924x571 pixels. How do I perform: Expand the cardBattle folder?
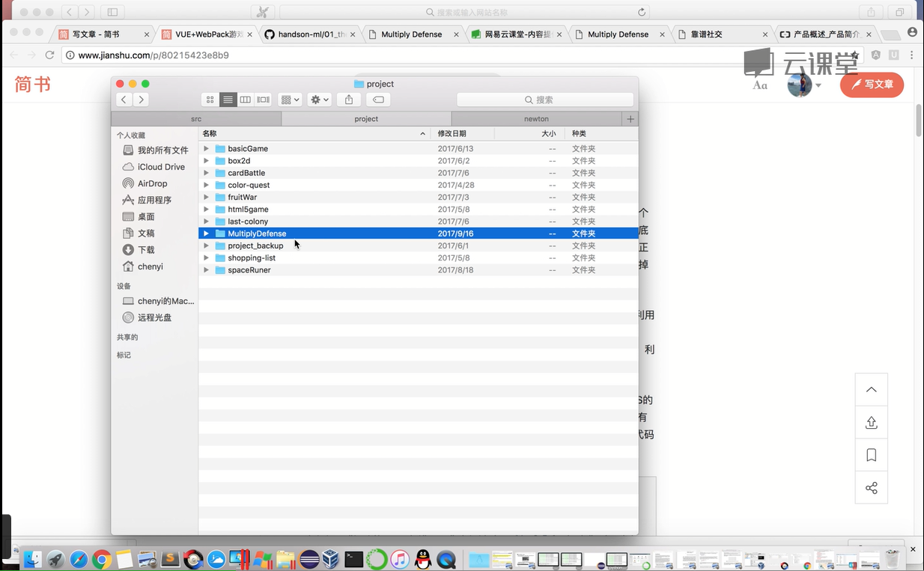click(206, 173)
